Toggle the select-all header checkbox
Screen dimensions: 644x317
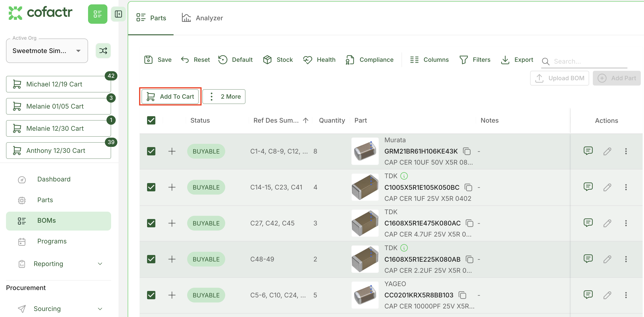(151, 121)
